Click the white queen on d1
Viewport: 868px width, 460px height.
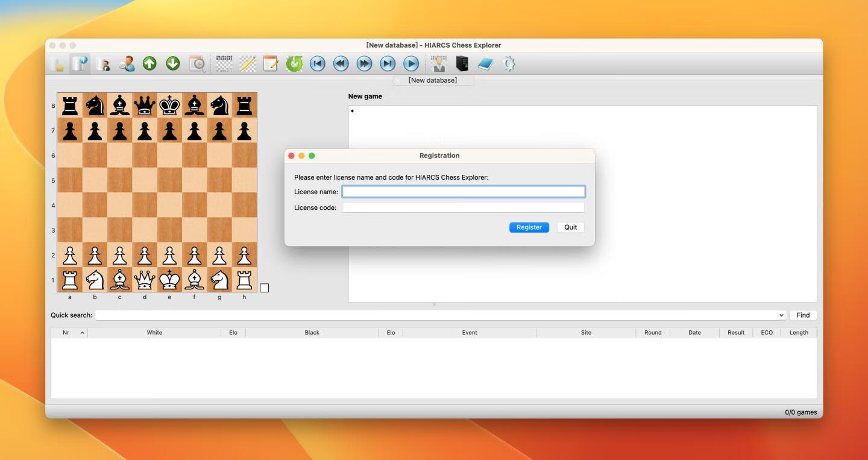pos(145,280)
